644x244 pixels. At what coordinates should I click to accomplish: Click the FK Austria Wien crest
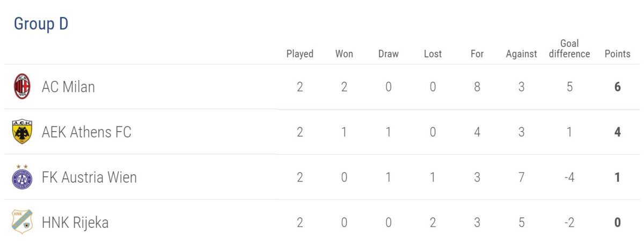pyautogui.click(x=22, y=177)
